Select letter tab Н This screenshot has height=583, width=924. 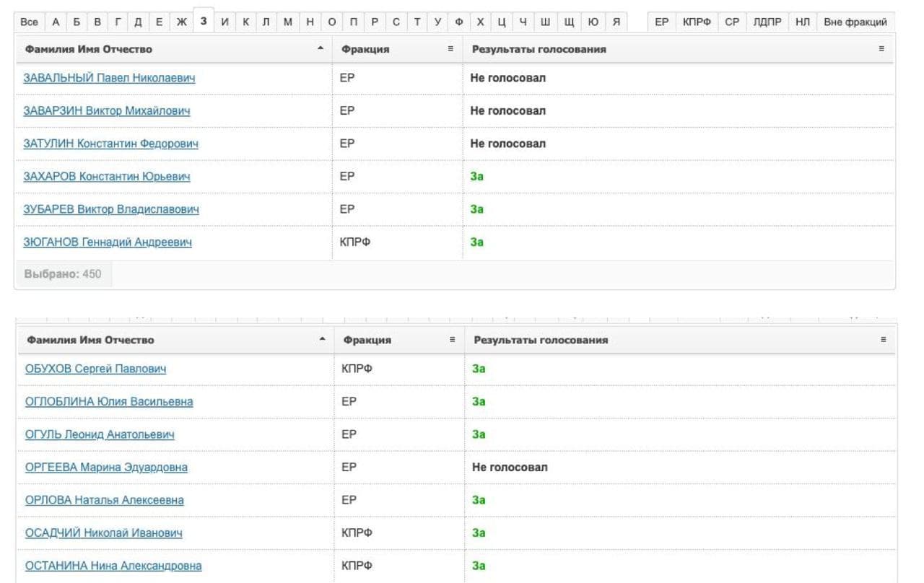pyautogui.click(x=310, y=22)
